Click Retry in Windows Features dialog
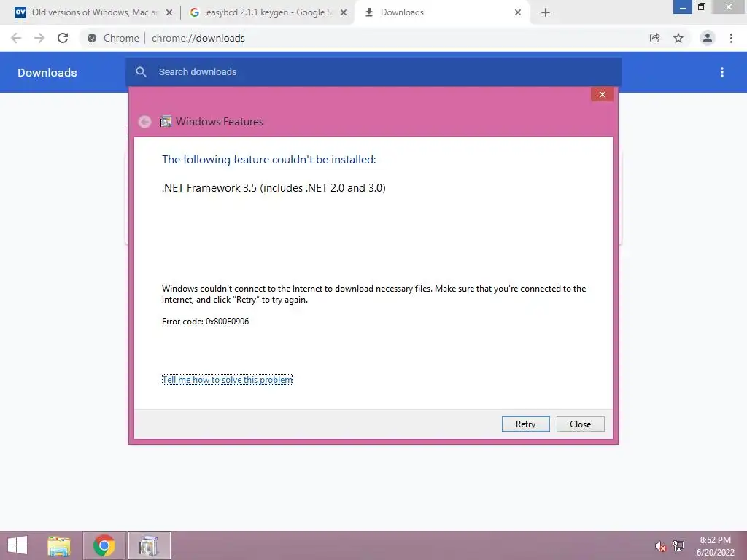 point(525,424)
